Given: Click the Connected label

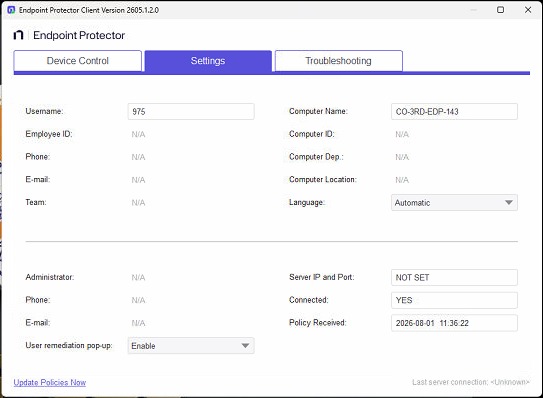Looking at the screenshot, I should coord(309,300).
